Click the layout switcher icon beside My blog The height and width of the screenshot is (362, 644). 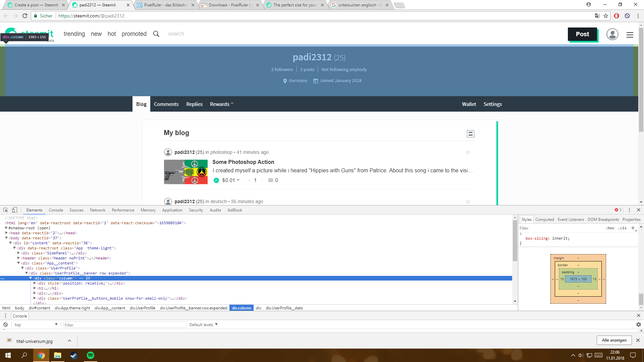coord(471,133)
